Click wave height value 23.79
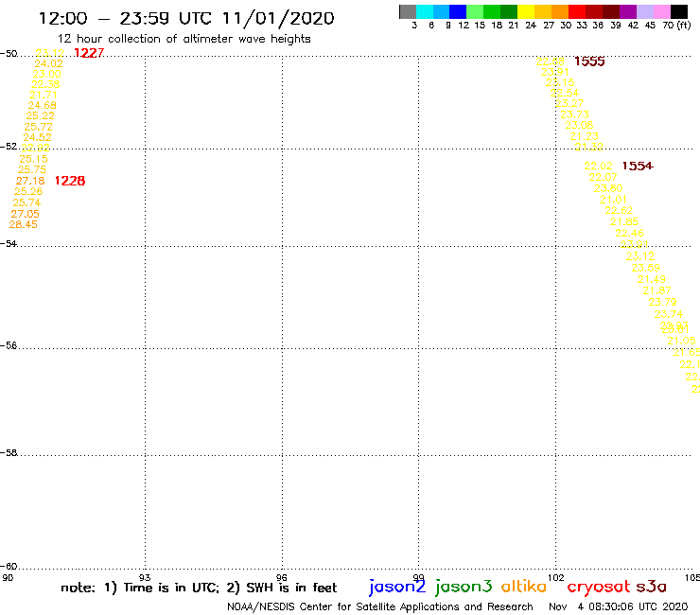This screenshot has width=700, height=615. [662, 303]
